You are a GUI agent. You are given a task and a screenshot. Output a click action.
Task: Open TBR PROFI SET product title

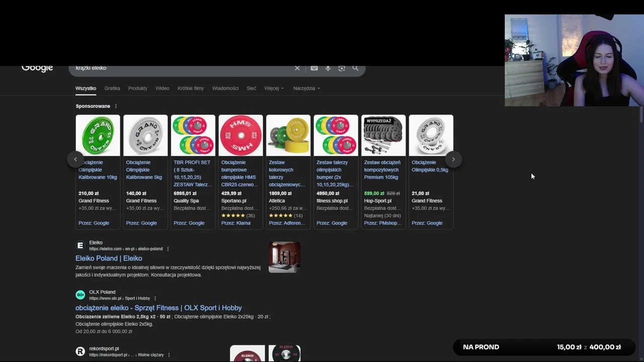tap(193, 173)
